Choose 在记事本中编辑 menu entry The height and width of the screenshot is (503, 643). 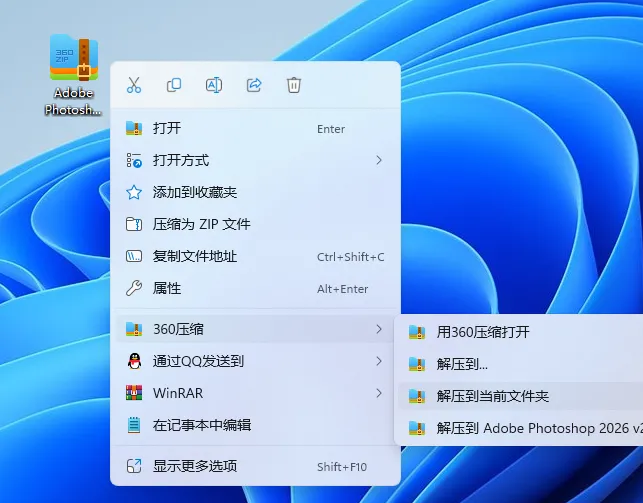(x=255, y=425)
